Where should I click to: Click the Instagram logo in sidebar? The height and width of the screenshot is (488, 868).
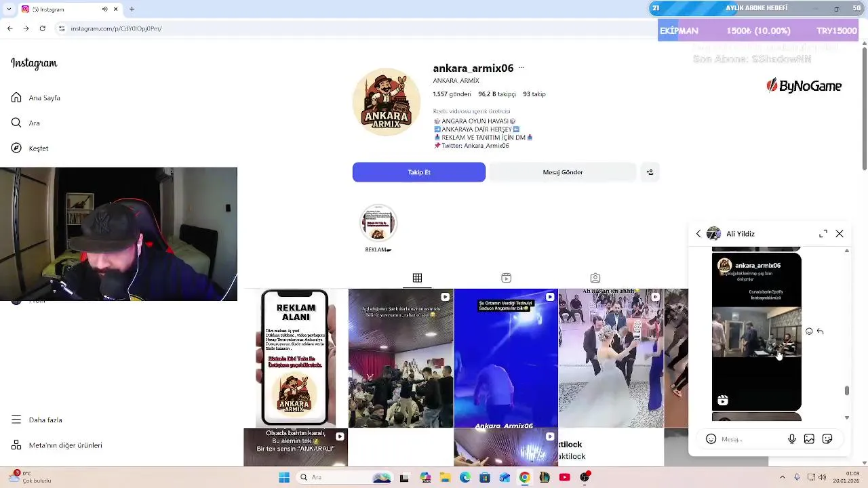click(x=34, y=63)
